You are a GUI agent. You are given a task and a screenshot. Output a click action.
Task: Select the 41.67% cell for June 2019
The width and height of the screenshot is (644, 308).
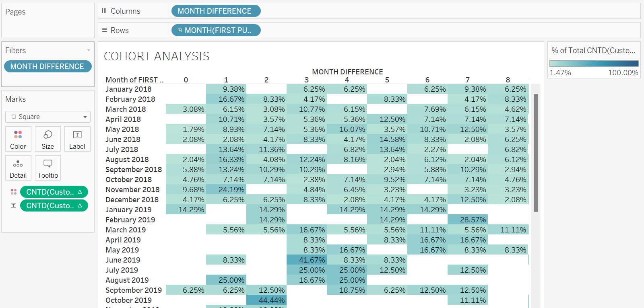point(307,260)
